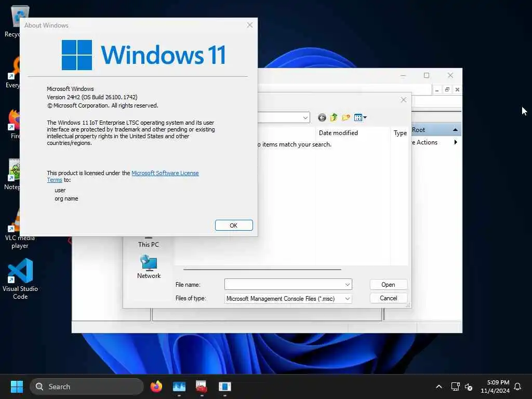Select Network in Open dialog places bar

pyautogui.click(x=149, y=267)
